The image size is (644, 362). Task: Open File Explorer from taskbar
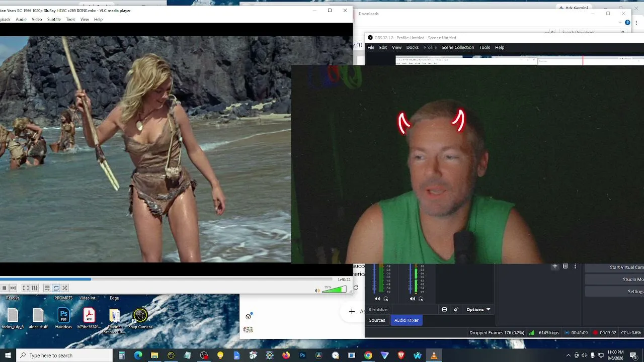pos(154,355)
